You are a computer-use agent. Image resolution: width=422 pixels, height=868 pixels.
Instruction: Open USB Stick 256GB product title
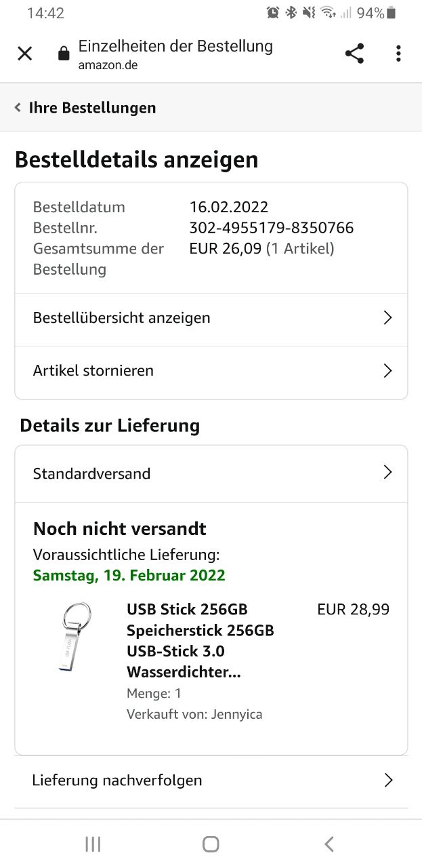[201, 640]
